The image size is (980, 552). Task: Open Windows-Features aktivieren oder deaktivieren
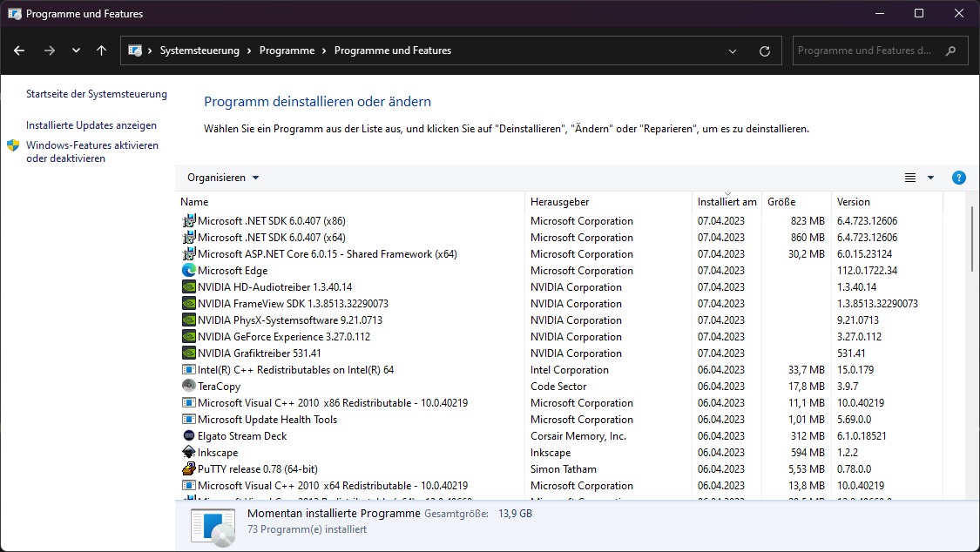coord(91,151)
